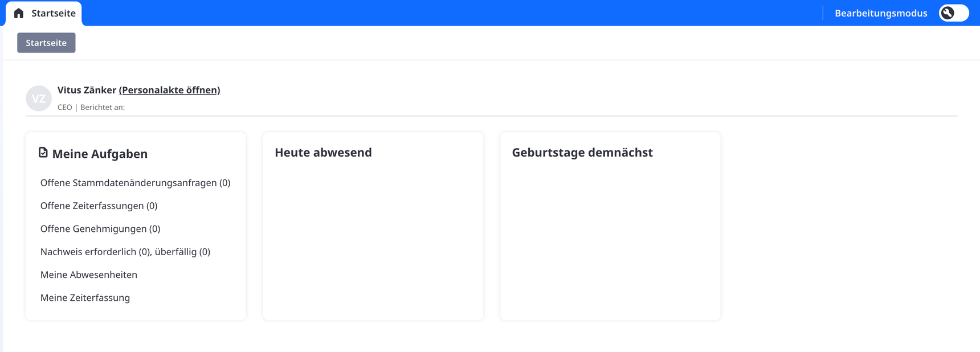Open the Startseite tab in top bar
980x352 pixels.
tap(44, 13)
